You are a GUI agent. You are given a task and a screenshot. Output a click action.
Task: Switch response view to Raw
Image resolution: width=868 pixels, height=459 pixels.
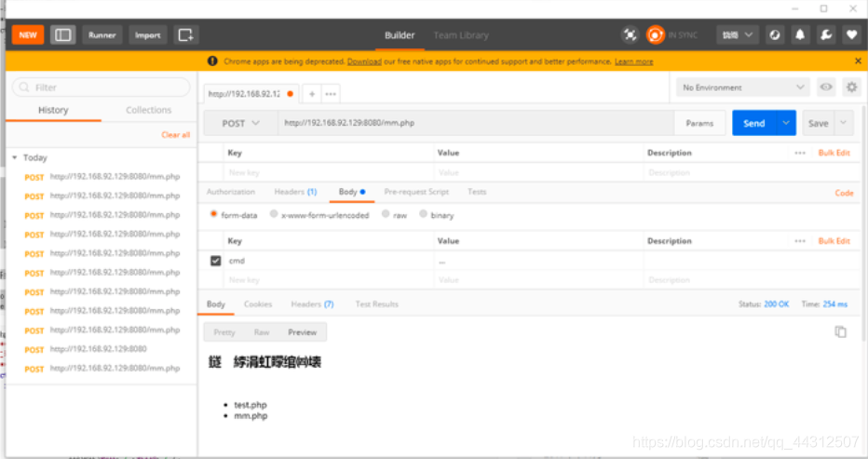pyautogui.click(x=262, y=332)
